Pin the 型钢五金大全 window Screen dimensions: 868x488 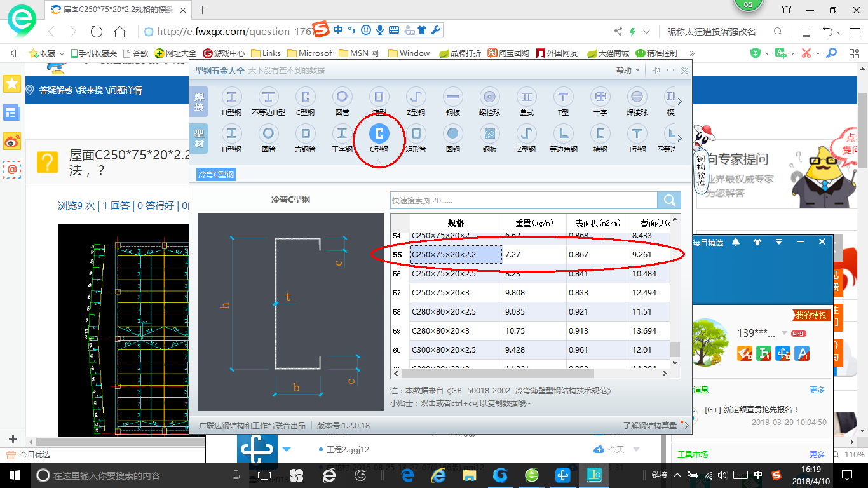(x=656, y=71)
